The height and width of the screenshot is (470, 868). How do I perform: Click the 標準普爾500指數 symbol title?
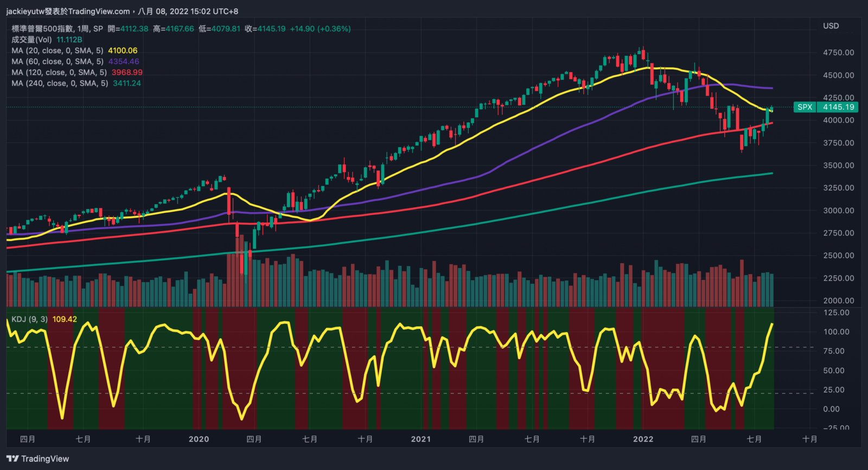[x=42, y=29]
